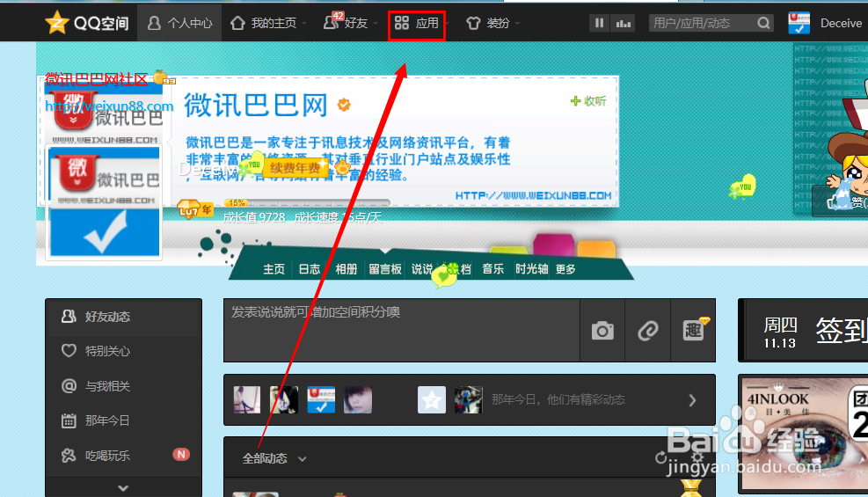Click the Deceive username
This screenshot has width=868, height=497.
841,23
